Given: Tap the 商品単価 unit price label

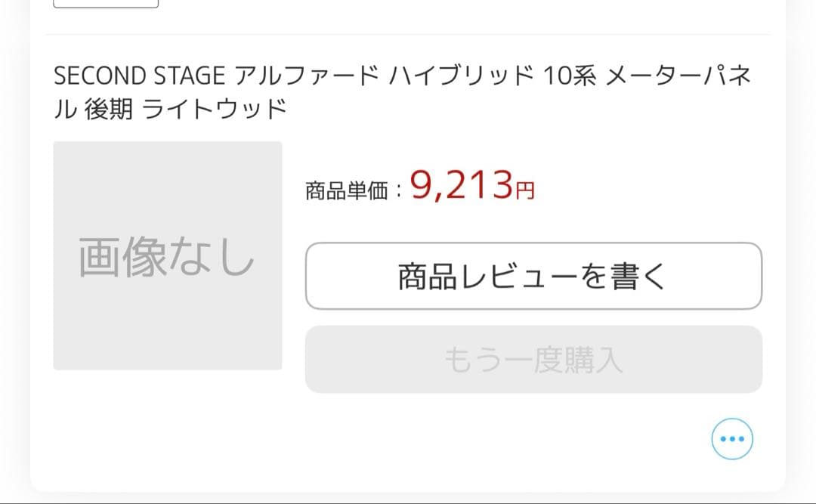Looking at the screenshot, I should point(349,187).
